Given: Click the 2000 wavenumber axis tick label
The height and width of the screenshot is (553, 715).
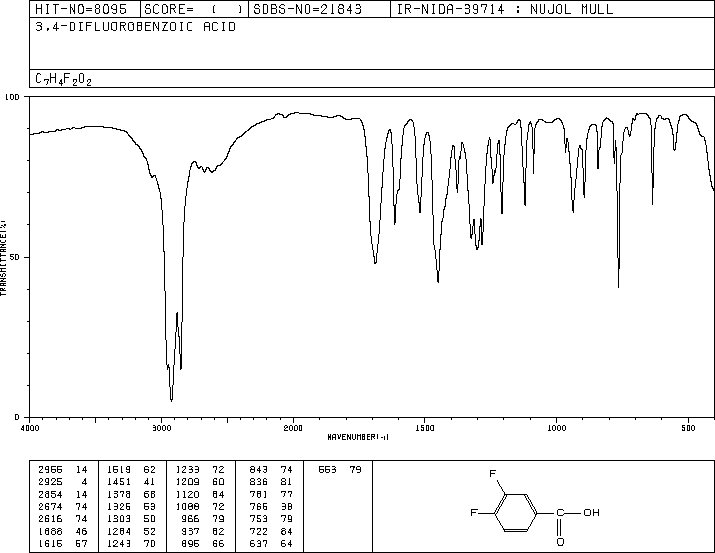Looking at the screenshot, I should click(293, 428).
